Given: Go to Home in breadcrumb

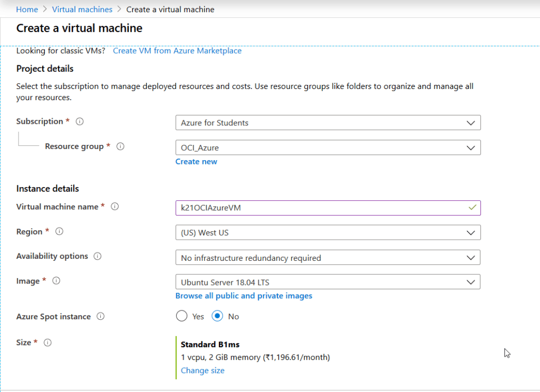Looking at the screenshot, I should point(27,9).
